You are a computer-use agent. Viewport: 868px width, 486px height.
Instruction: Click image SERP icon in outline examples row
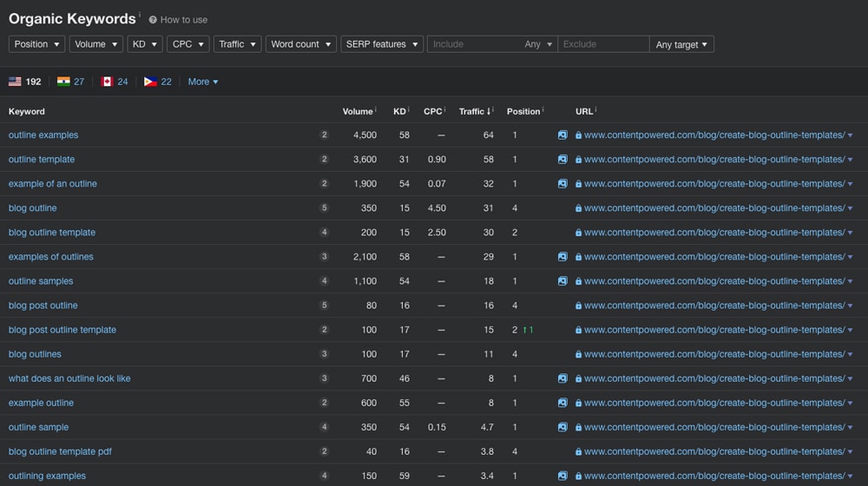coord(562,135)
